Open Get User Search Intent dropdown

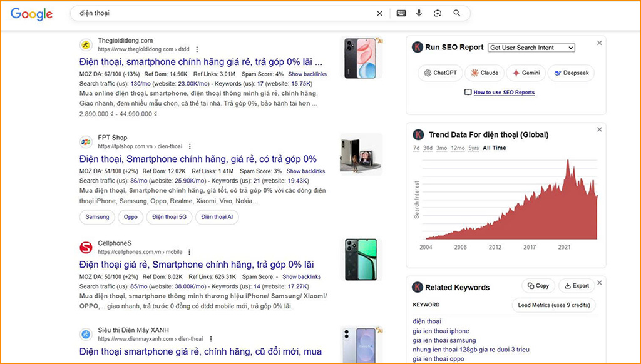(x=531, y=48)
